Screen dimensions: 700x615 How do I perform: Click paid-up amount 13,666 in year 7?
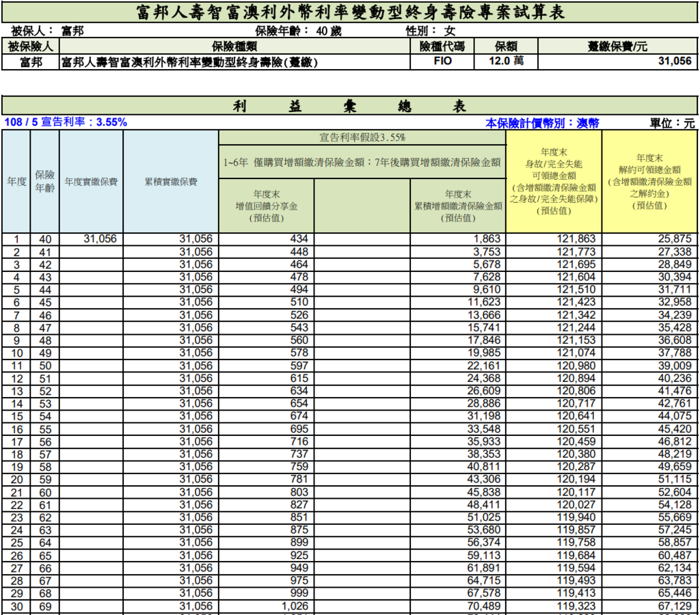(x=485, y=315)
